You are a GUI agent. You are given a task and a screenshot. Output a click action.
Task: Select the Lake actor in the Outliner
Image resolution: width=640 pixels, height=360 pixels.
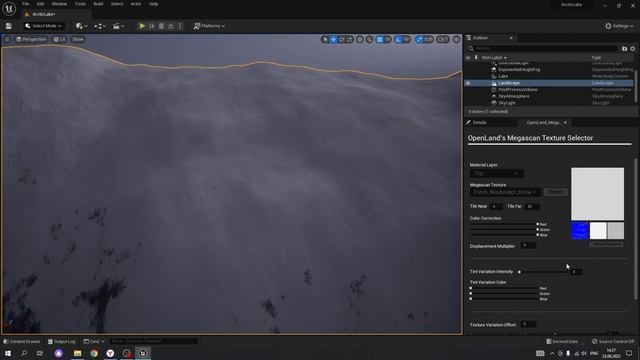[503, 76]
